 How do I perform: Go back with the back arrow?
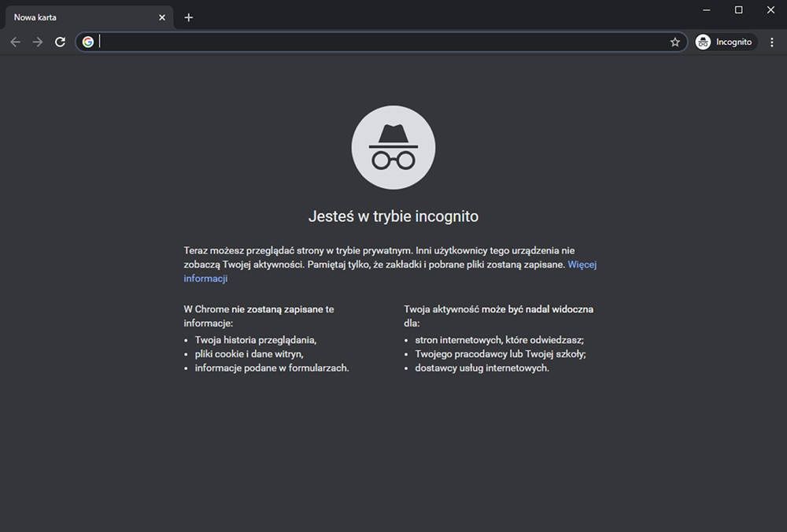[16, 42]
